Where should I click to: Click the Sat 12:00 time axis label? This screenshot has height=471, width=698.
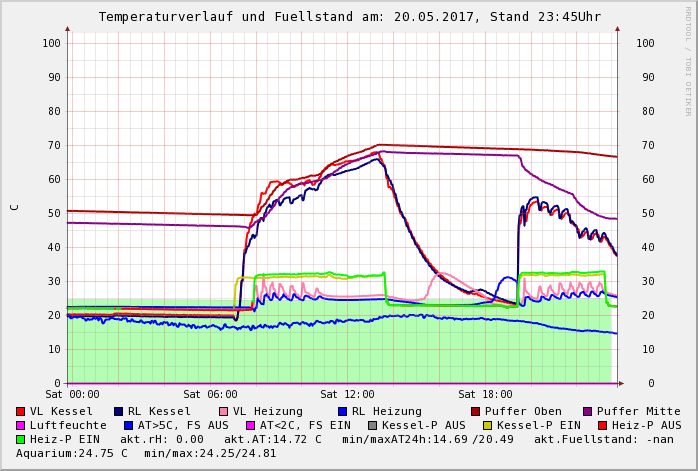pos(347,394)
